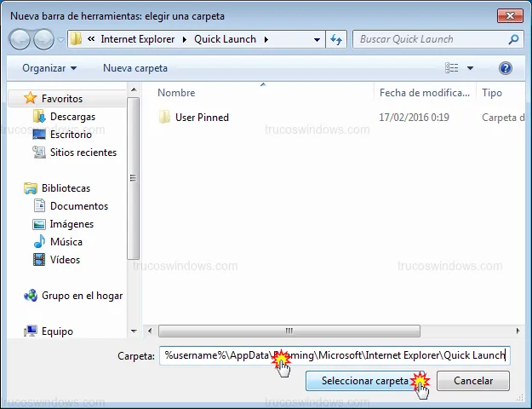532x409 pixels.
Task: Click inside the Carpeta path text field
Action: tap(334, 355)
